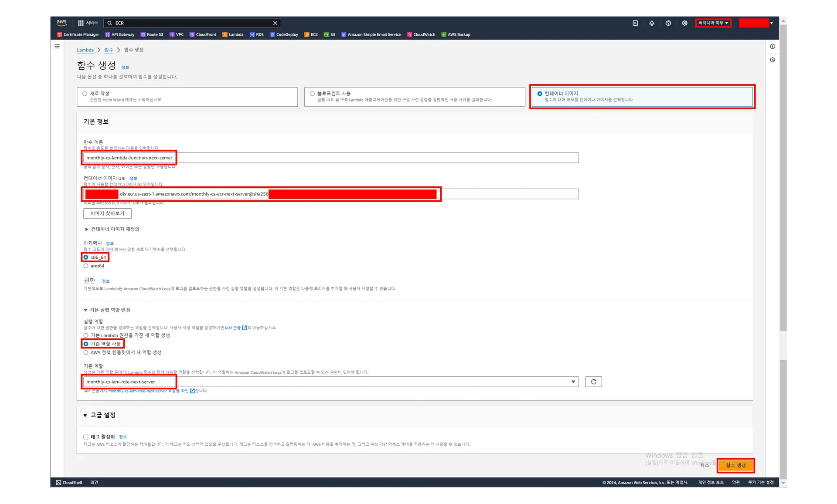The height and width of the screenshot is (504, 837).
Task: Click the 이미지 찾아보기 button
Action: click(107, 213)
